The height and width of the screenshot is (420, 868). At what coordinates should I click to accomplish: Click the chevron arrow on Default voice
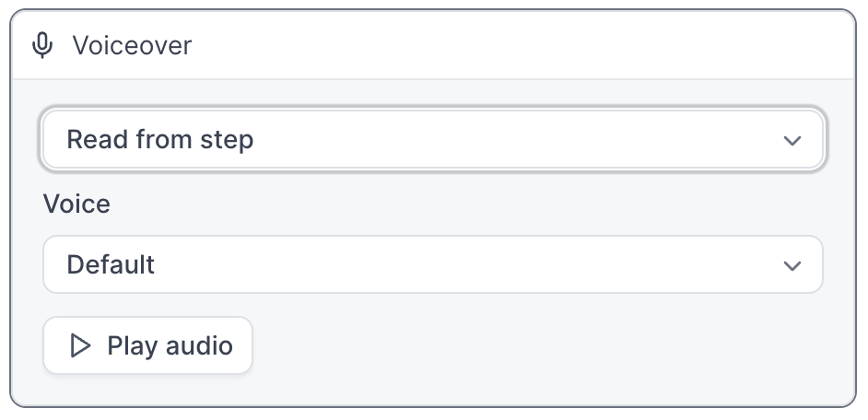click(x=792, y=265)
